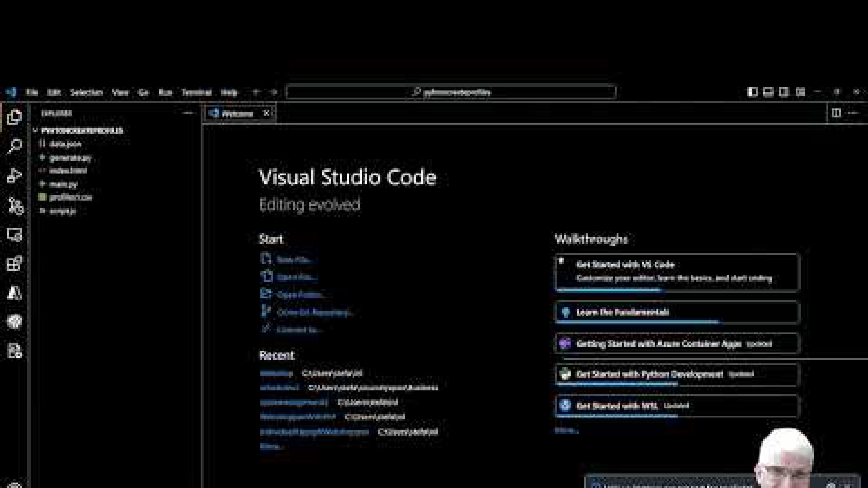Open the Search view in activity bar

click(14, 146)
